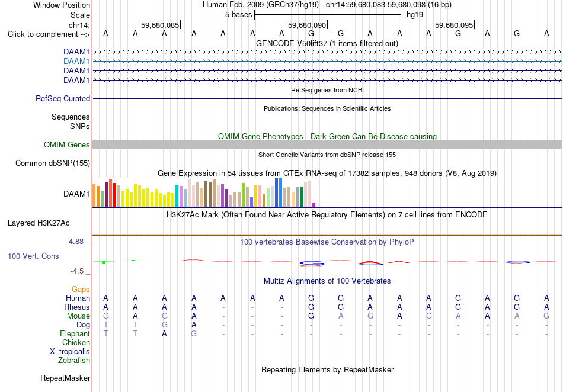The image size is (563, 392).
Task: Click the '5 bases' scale text
Action: pyautogui.click(x=238, y=15)
